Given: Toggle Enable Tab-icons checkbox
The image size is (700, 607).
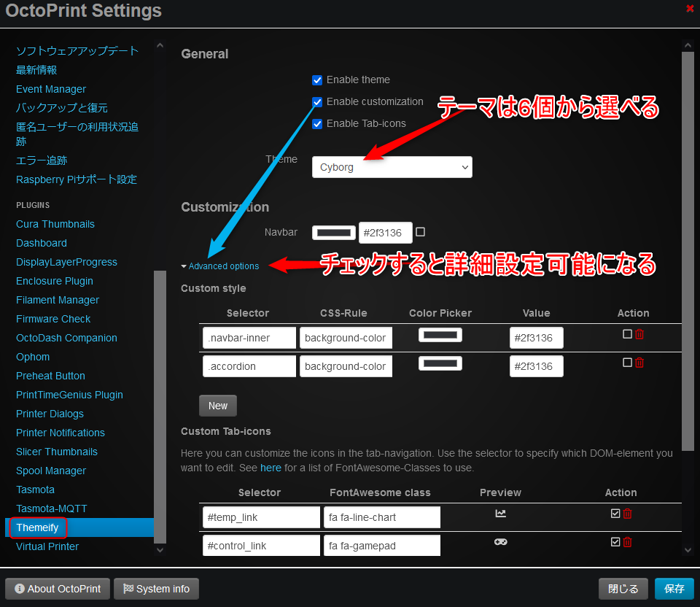Looking at the screenshot, I should (x=317, y=124).
